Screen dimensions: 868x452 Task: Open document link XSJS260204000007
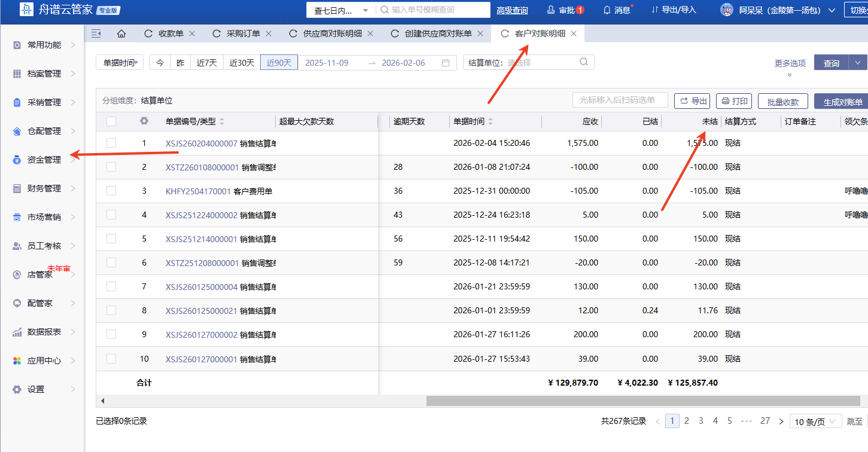[x=201, y=143]
